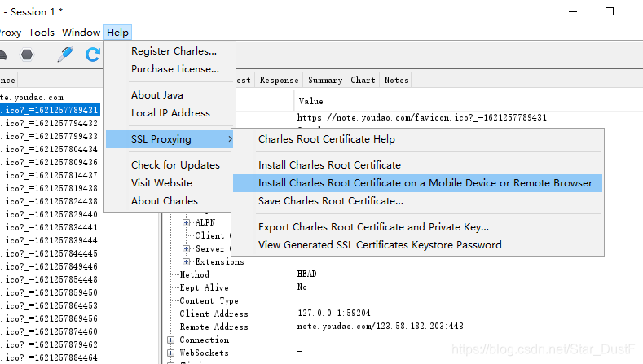Select request ico?_=1621257804434
The image size is (643, 364).
tap(50, 150)
